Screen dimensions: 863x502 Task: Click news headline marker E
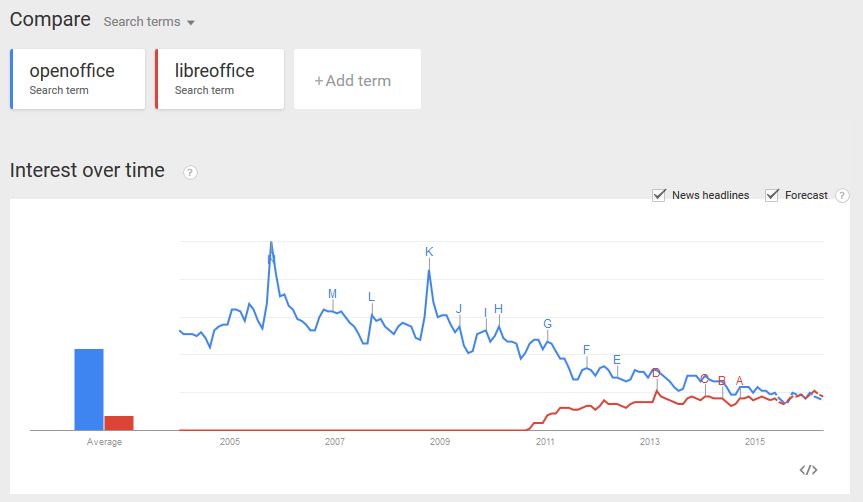coord(617,360)
